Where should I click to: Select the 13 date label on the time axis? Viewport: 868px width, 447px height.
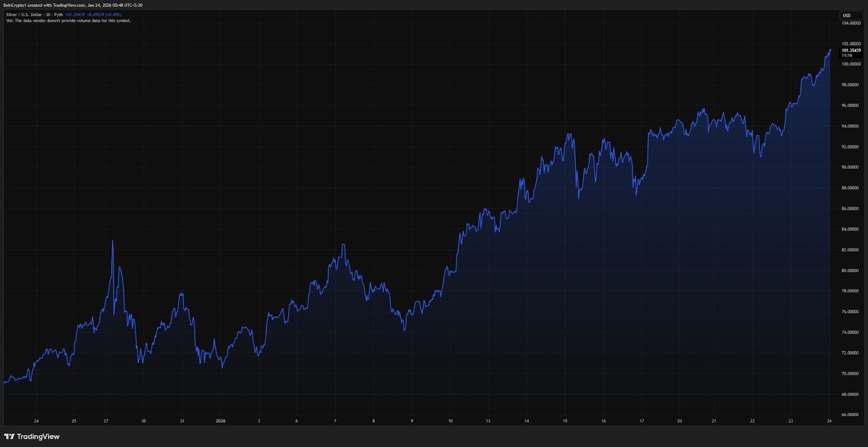point(488,421)
